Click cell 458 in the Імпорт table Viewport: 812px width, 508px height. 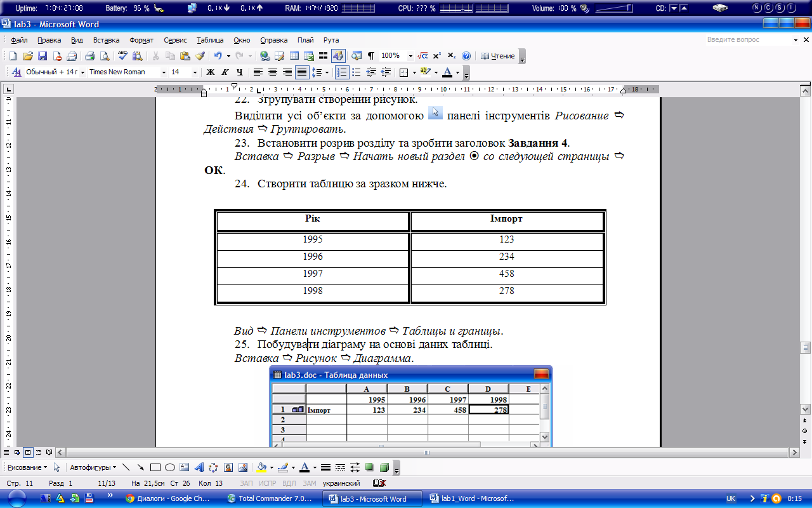pos(506,274)
